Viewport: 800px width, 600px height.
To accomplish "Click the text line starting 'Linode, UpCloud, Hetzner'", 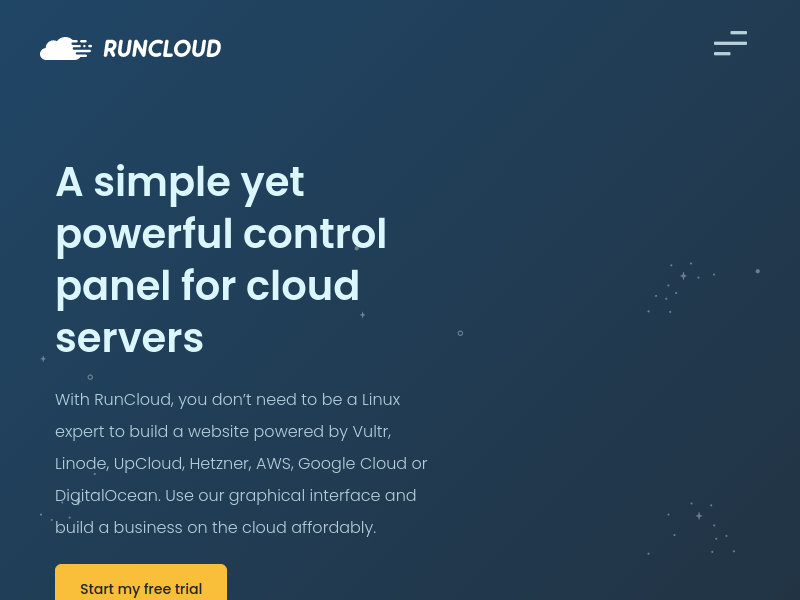I will [241, 464].
